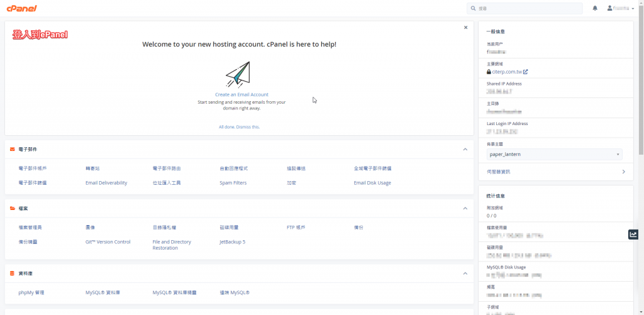Click the paper airplane illustration
The width and height of the screenshot is (644, 315).
(238, 74)
